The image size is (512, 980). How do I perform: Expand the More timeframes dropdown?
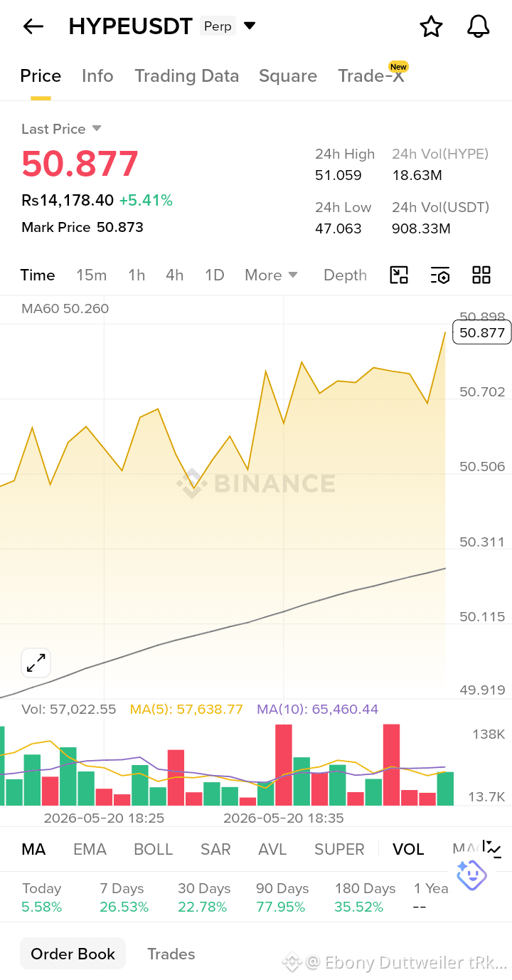(x=271, y=275)
